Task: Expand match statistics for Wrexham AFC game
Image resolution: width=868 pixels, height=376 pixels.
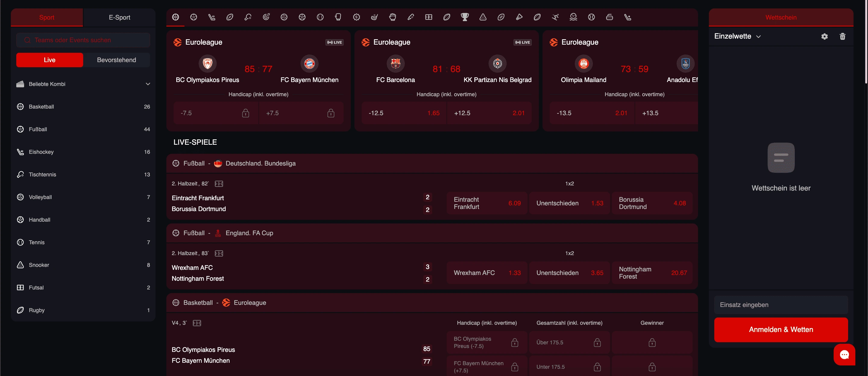Action: tap(219, 253)
